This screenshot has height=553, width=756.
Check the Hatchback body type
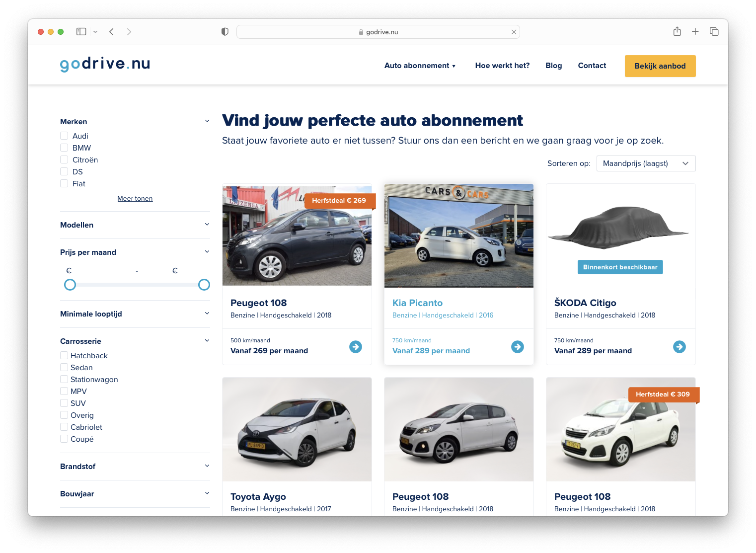64,355
